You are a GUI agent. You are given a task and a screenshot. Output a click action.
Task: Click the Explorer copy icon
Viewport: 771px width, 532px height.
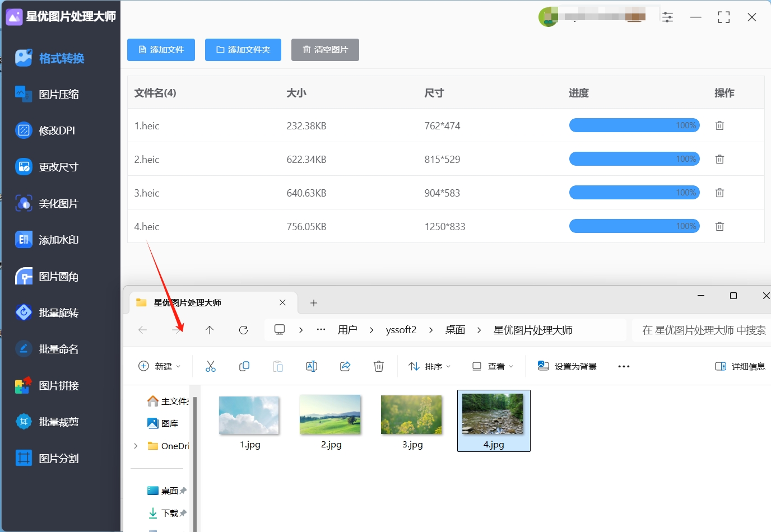244,366
